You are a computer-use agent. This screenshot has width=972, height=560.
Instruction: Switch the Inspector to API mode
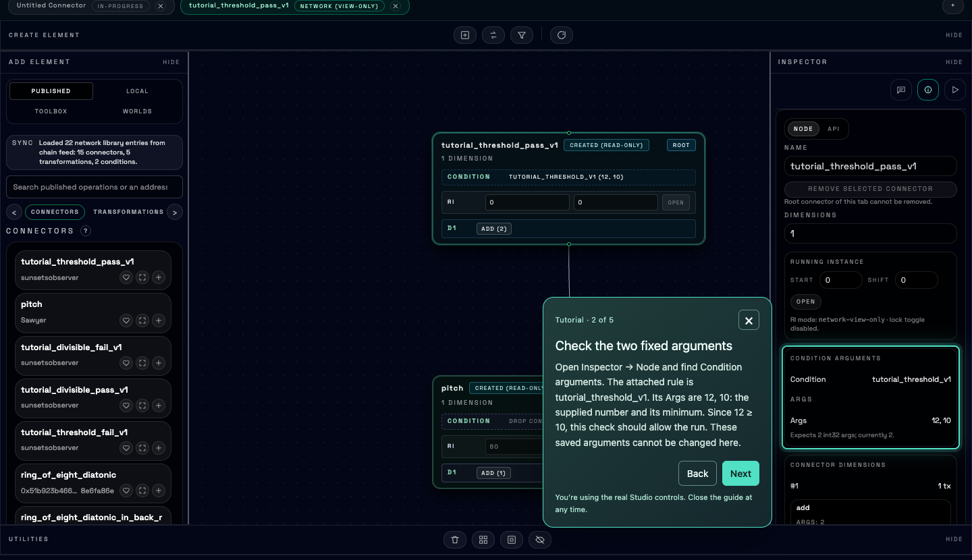[834, 129]
